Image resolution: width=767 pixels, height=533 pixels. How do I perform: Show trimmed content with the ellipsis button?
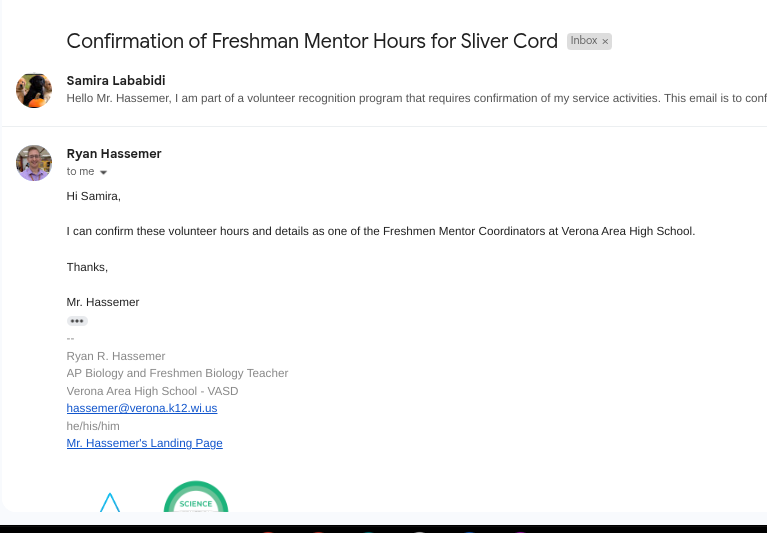coord(77,321)
